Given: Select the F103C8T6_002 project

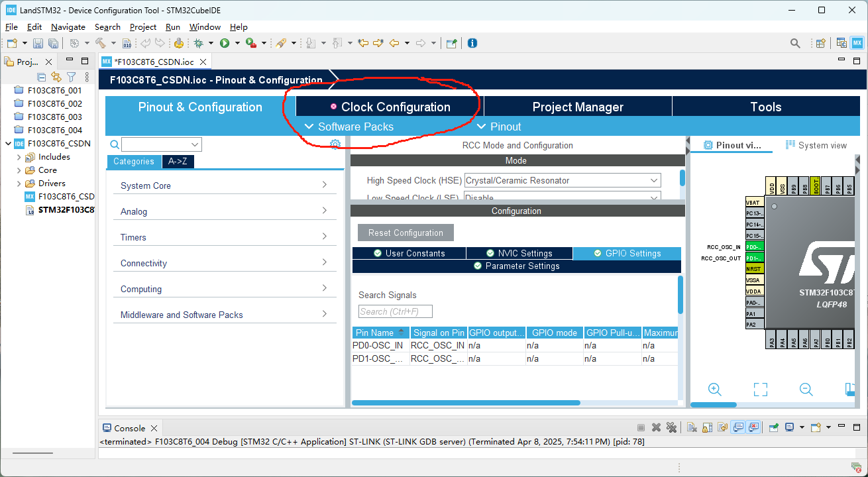Looking at the screenshot, I should pos(54,104).
